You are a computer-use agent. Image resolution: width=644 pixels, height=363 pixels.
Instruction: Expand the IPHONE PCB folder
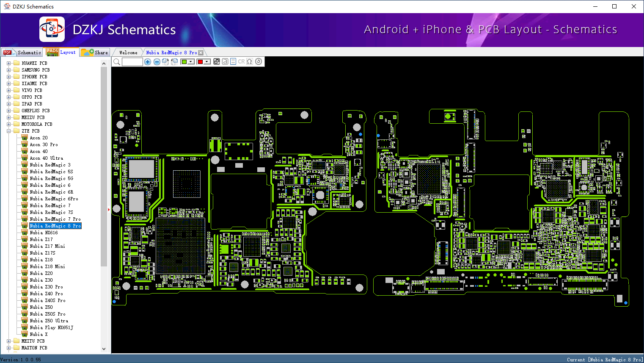tap(8, 77)
